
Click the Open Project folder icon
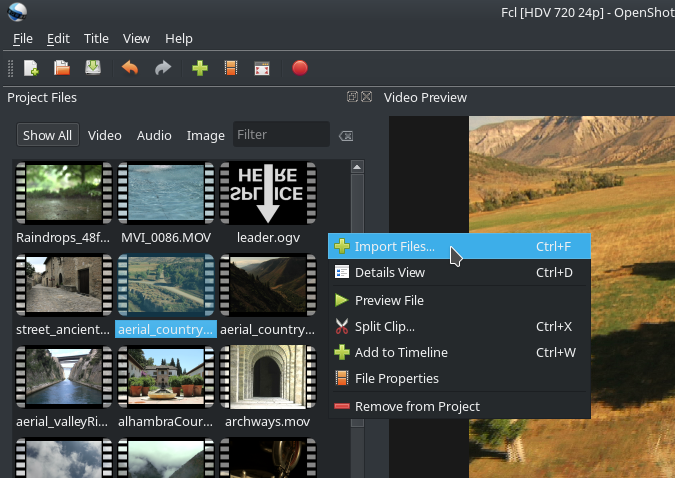pyautogui.click(x=62, y=68)
